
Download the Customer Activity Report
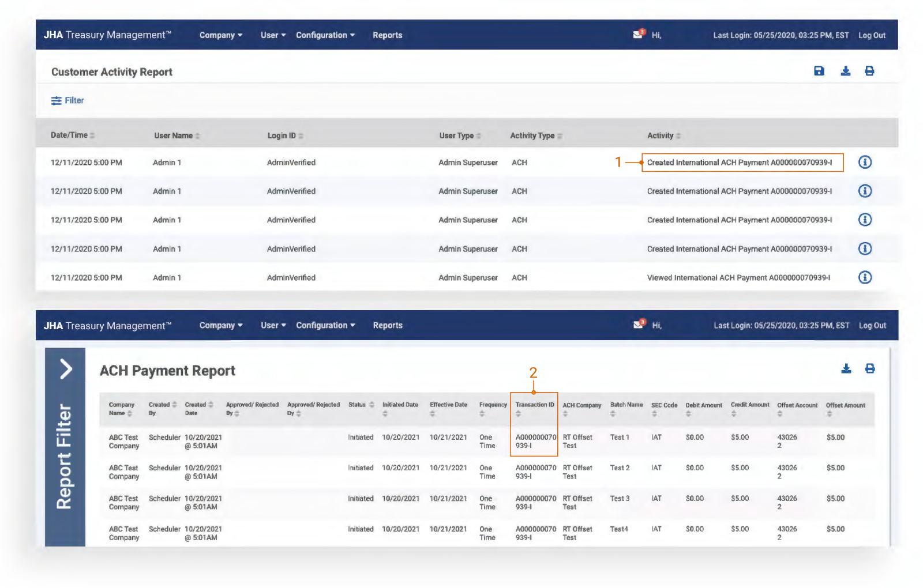tap(845, 71)
